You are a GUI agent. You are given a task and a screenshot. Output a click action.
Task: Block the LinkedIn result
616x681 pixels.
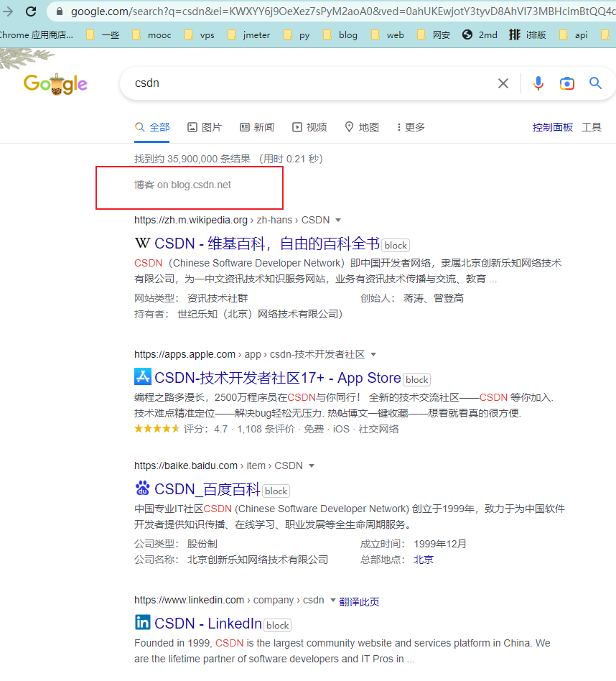[278, 626]
